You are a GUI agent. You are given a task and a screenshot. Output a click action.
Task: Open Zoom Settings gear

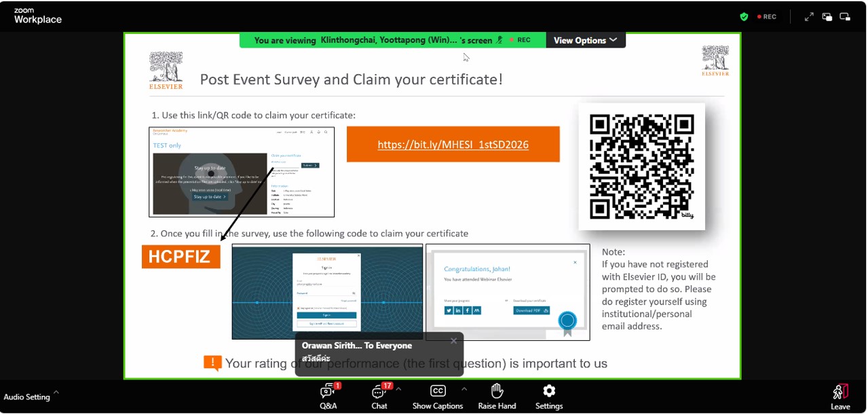coord(549,396)
